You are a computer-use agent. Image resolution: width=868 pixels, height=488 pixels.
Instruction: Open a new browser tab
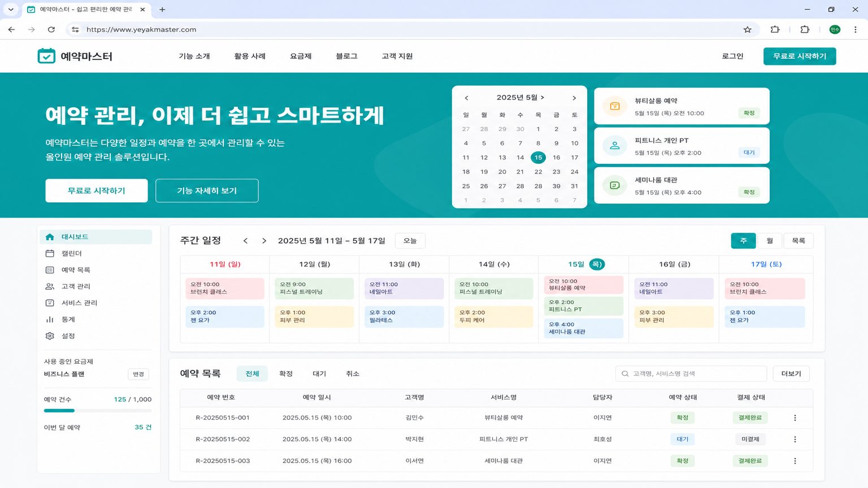pos(162,10)
